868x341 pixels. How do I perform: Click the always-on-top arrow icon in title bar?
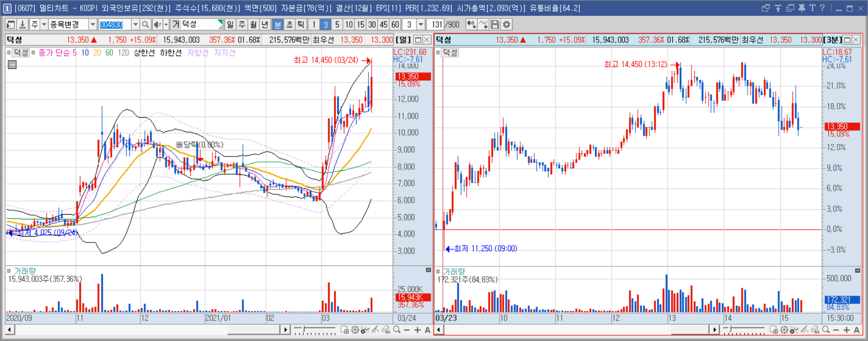778,8
